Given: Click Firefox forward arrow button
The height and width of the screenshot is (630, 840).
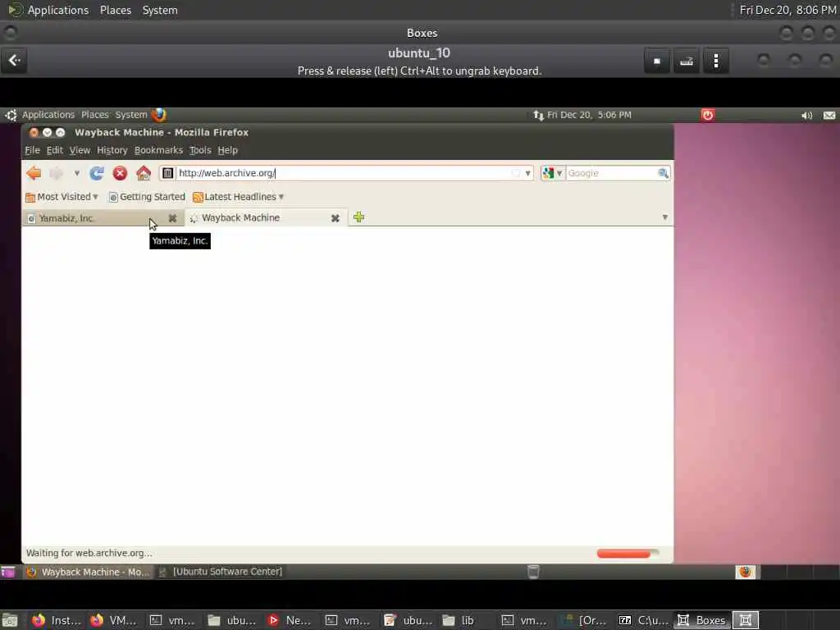Looking at the screenshot, I should [x=57, y=173].
